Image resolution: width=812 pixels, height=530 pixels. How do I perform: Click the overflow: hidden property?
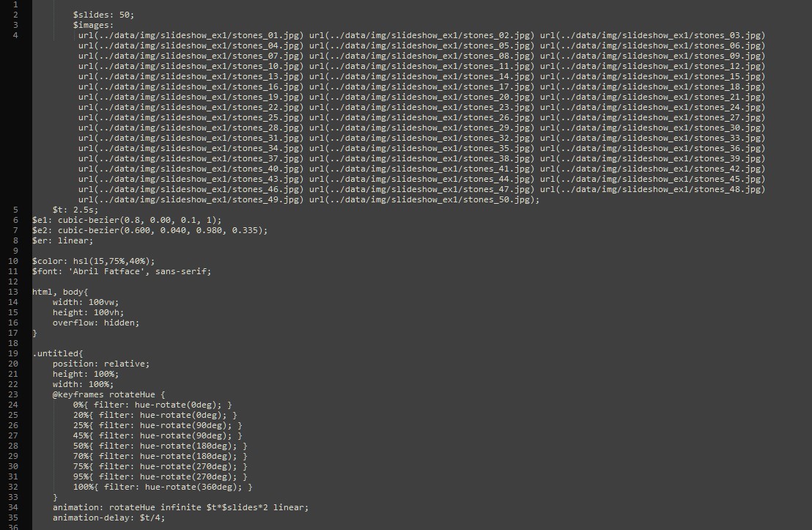pos(96,323)
